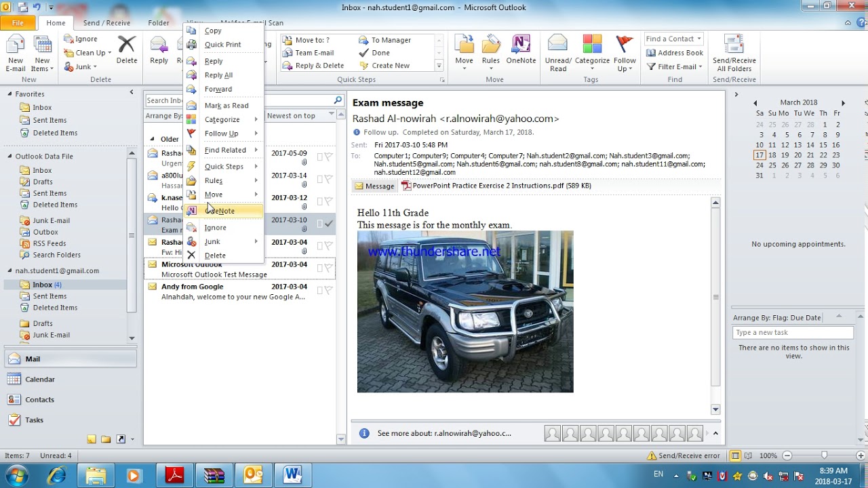Select March 17 in the date navigator

(x=759, y=155)
